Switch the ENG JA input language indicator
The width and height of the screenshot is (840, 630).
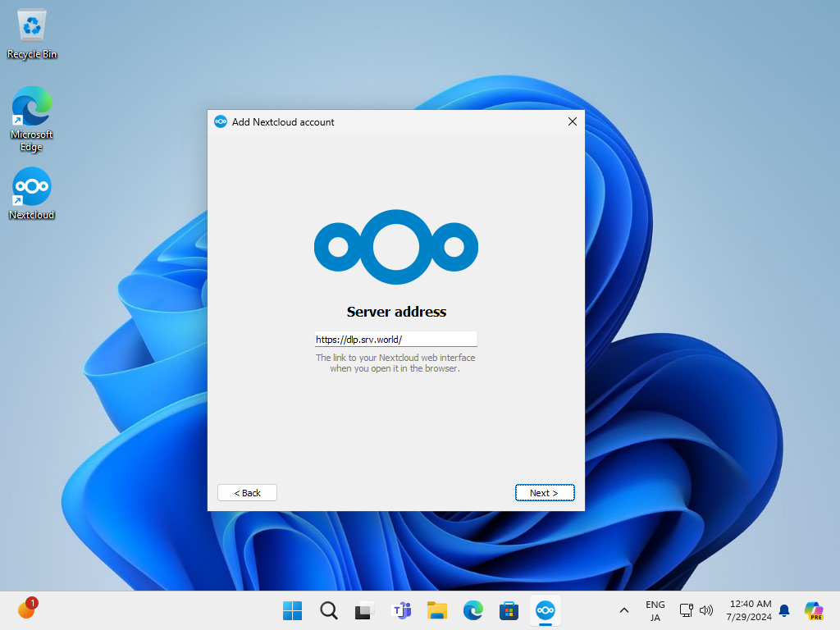point(655,610)
